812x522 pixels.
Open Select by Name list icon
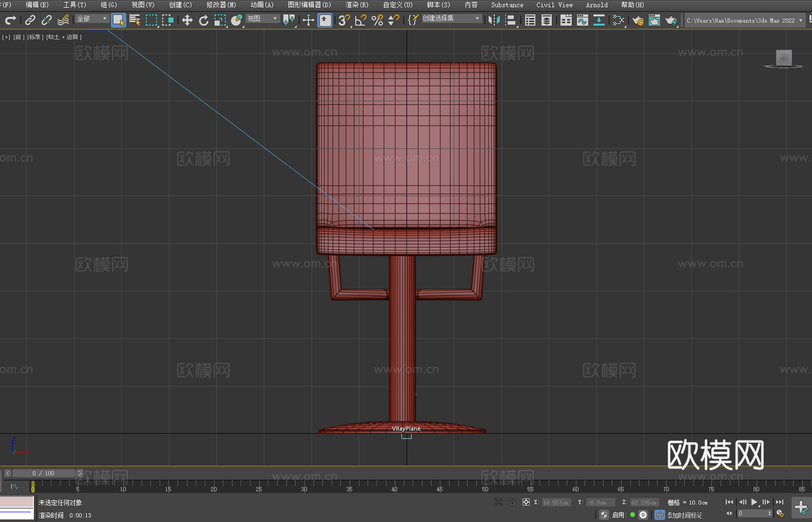pos(135,20)
